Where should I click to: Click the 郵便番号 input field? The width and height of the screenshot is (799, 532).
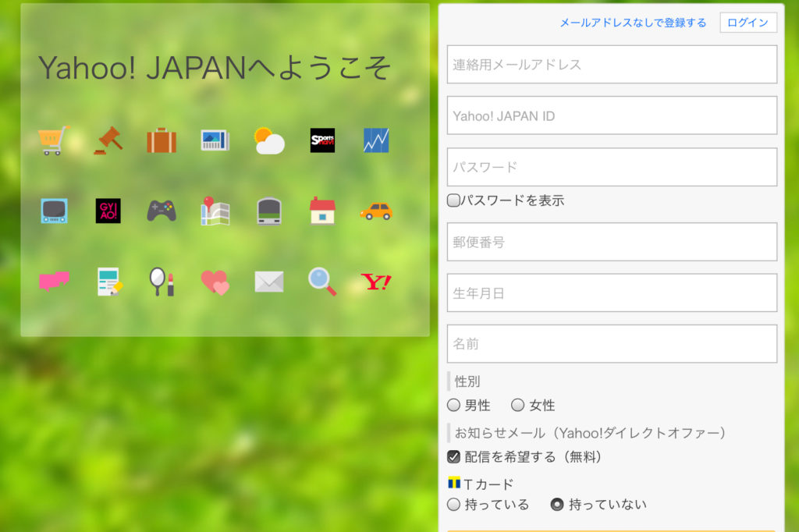click(x=612, y=242)
